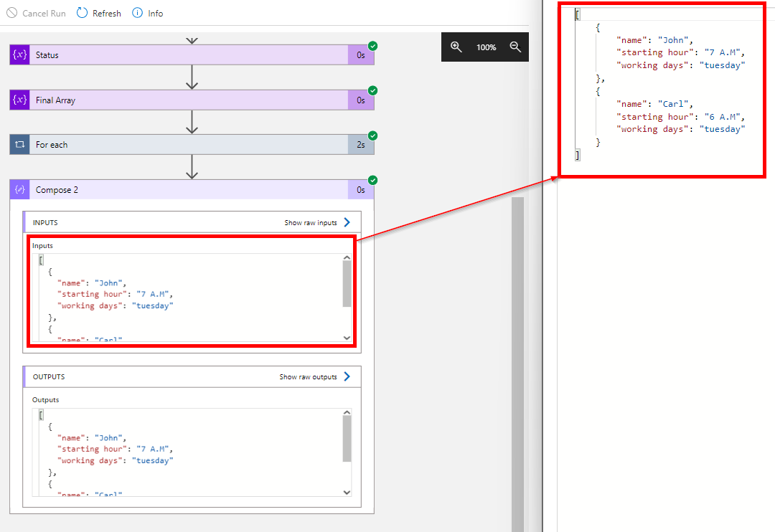Click the For each success checkmark
775x532 pixels.
(373, 136)
